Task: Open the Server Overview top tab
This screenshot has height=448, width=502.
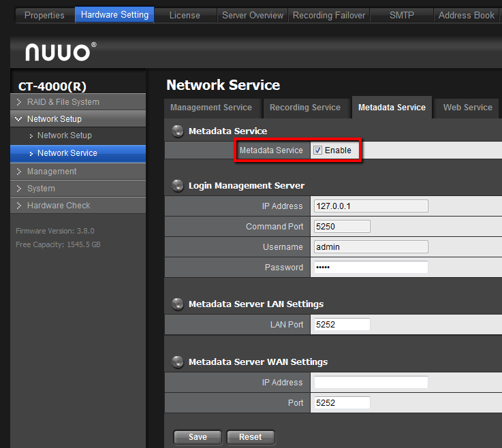Action: click(x=253, y=15)
